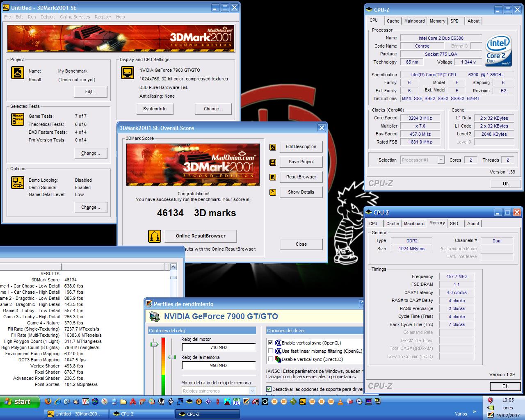Switch to CPU tab in lower CPU-Z
The image size is (525, 420).
[373, 224]
